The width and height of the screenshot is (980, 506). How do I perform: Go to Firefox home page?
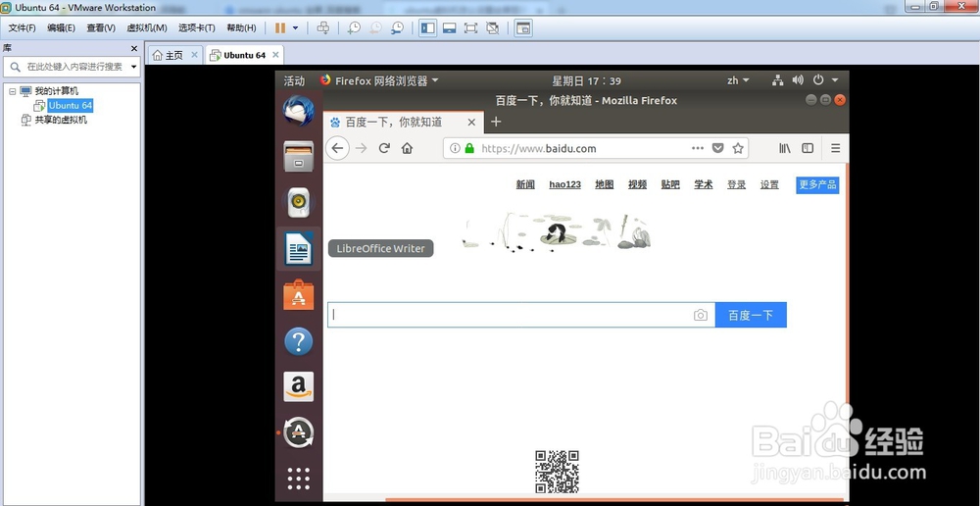pos(407,148)
